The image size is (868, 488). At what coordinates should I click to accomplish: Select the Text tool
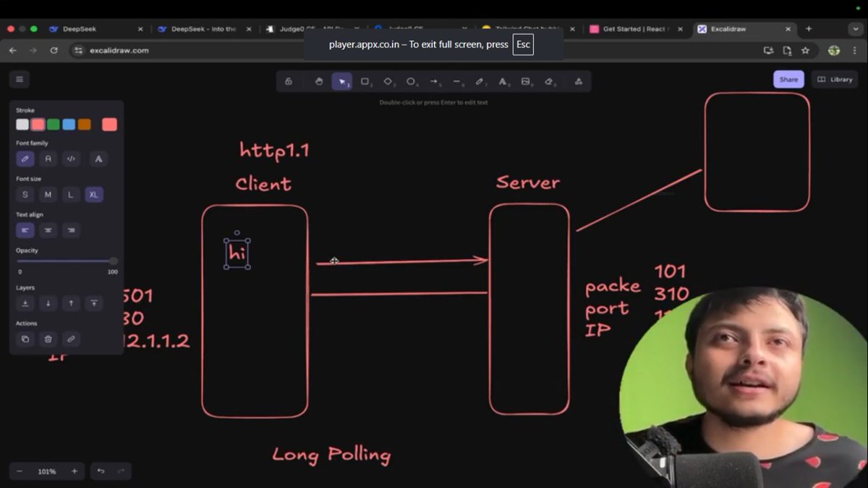(503, 81)
